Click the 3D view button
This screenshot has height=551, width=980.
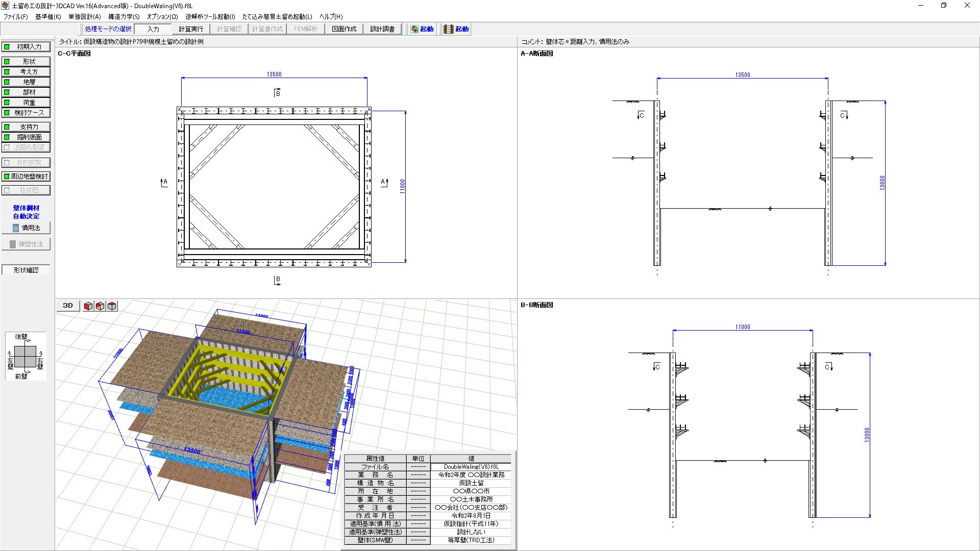(x=68, y=306)
